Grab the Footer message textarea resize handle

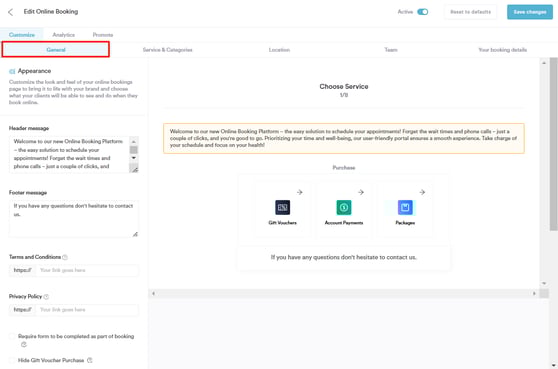135,234
